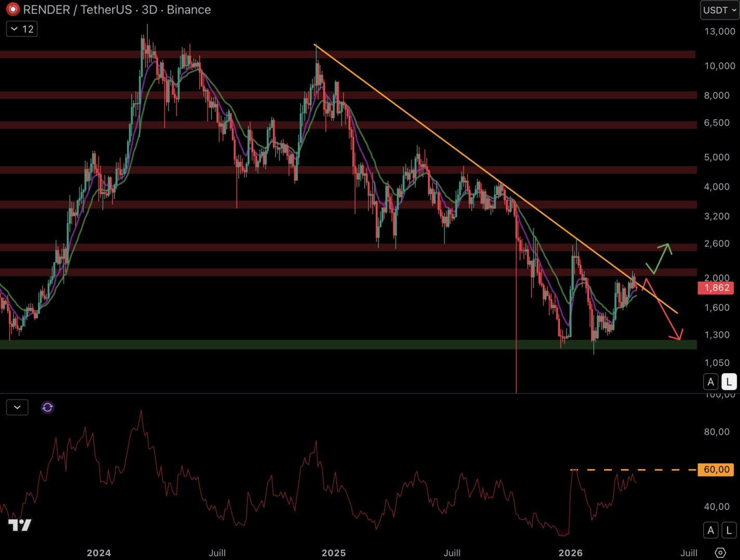740x560 pixels.
Task: Toggle log scale "L" in oscillator pane
Action: (x=729, y=530)
